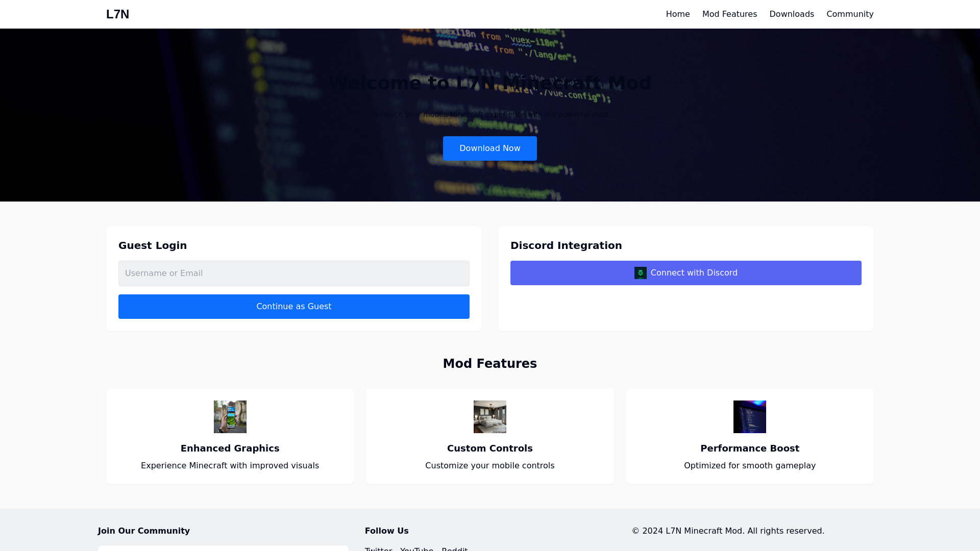Click the Download Now button
This screenshot has height=551, width=980.
489,148
